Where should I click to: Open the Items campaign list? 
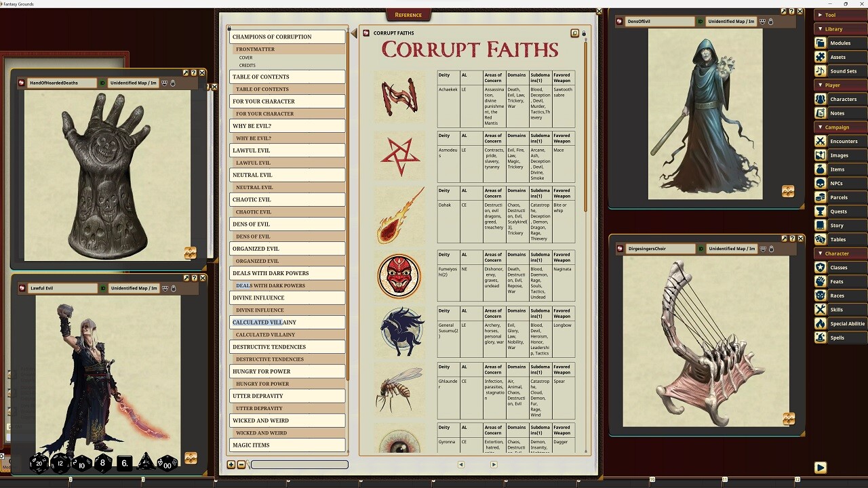coord(843,169)
